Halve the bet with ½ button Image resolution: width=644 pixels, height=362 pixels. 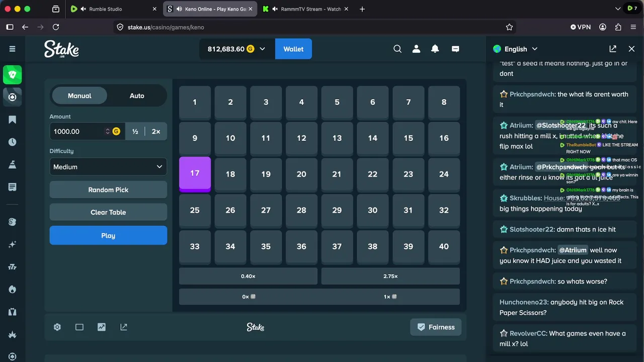(x=135, y=131)
